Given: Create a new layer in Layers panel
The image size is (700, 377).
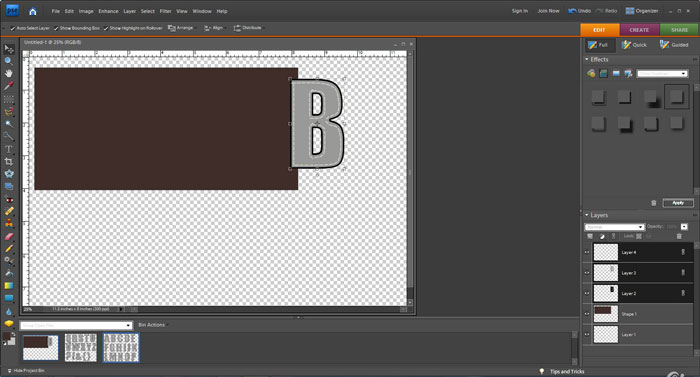Looking at the screenshot, I should click(x=590, y=236).
